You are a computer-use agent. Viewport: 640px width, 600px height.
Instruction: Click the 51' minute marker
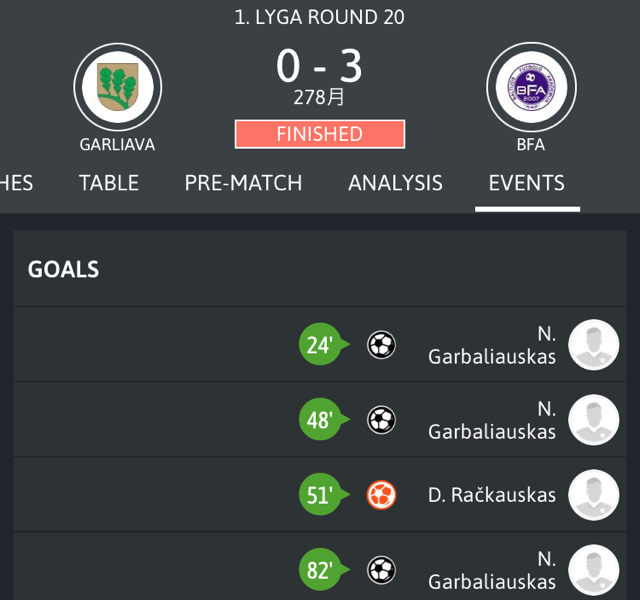[322, 495]
